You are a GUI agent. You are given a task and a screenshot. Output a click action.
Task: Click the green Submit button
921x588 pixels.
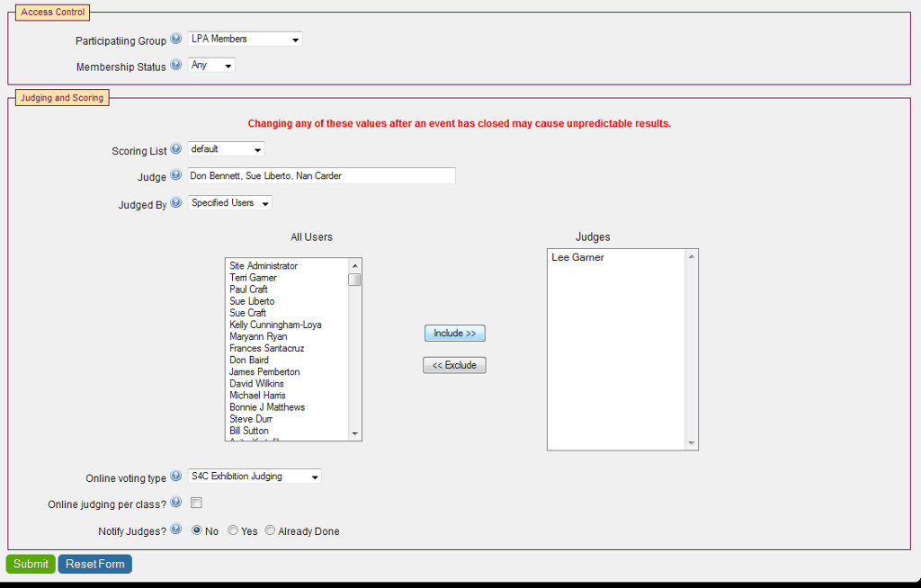pos(31,564)
